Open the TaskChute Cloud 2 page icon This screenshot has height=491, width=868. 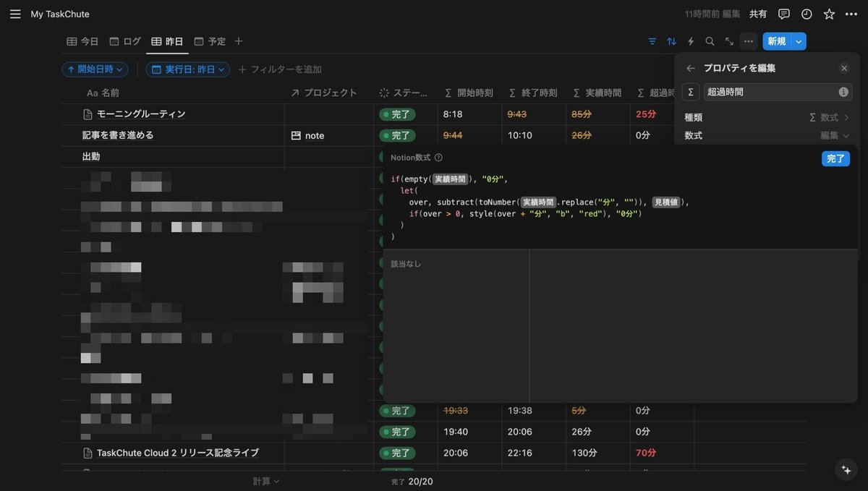coord(88,453)
